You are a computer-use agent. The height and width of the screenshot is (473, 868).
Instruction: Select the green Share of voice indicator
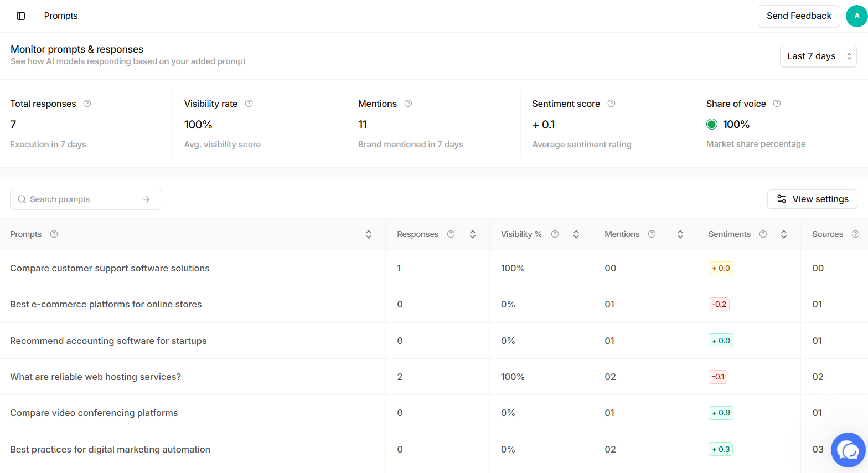coord(712,125)
